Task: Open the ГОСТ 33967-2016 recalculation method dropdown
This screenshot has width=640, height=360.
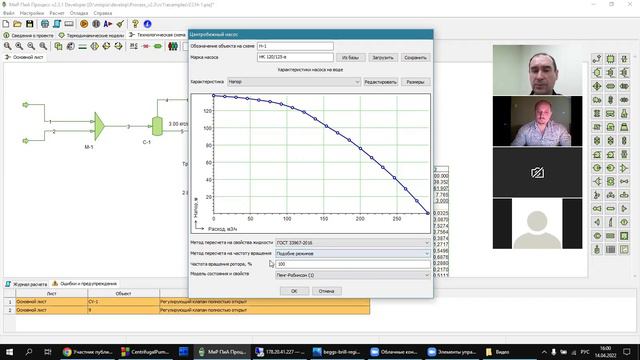Action: 353,242
